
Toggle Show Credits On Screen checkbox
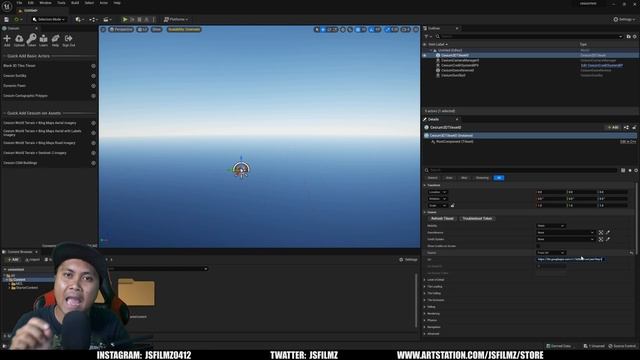tap(538, 246)
